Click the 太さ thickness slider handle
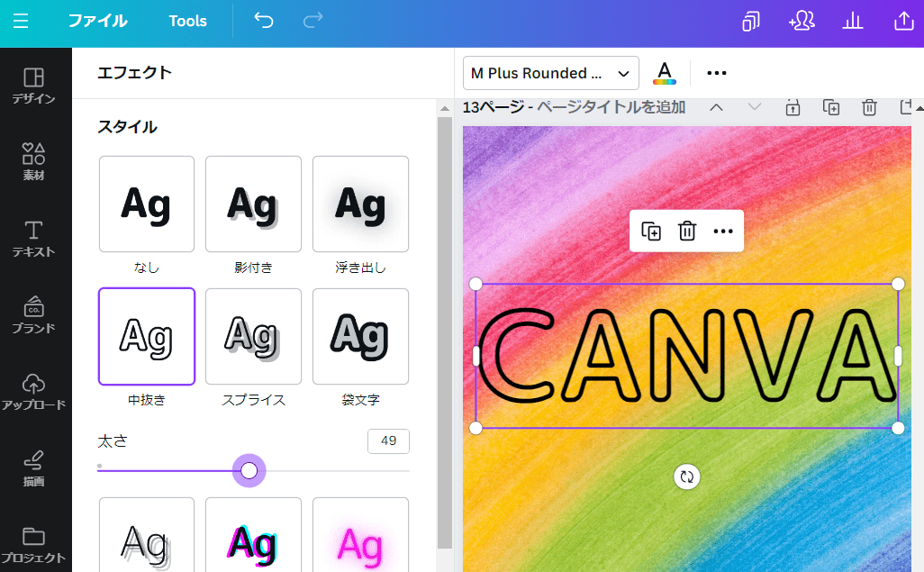924x572 pixels. pos(249,470)
